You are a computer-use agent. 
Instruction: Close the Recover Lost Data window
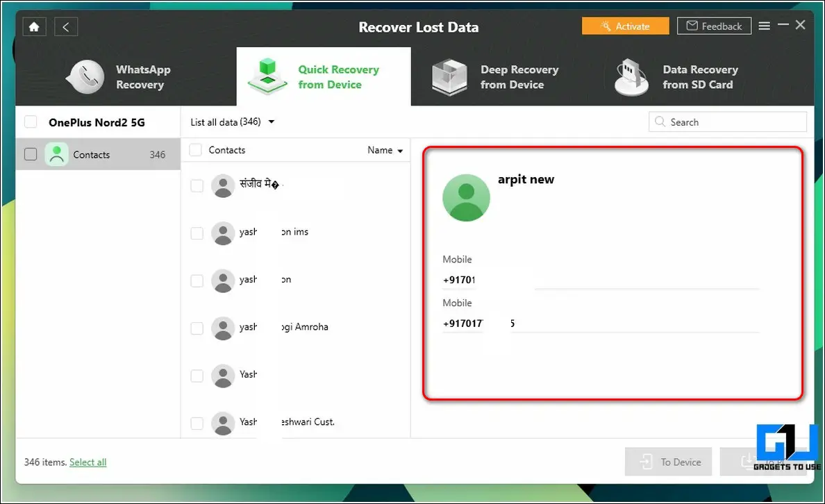800,25
